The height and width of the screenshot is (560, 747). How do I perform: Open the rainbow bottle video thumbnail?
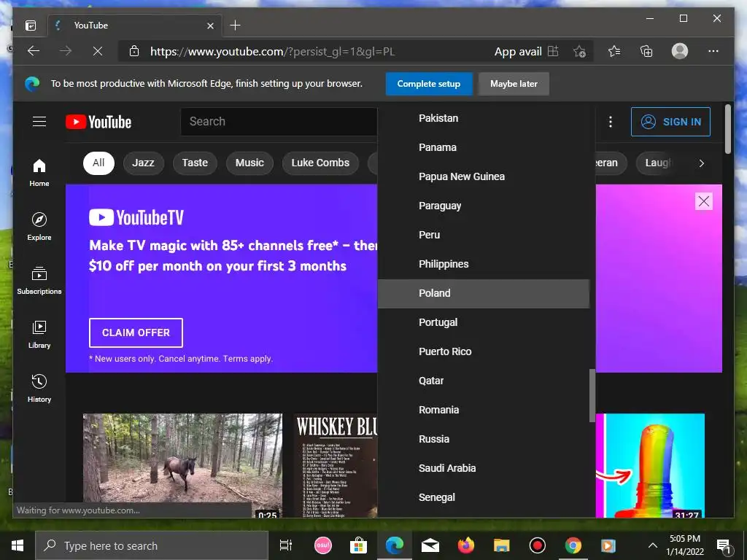click(x=650, y=465)
